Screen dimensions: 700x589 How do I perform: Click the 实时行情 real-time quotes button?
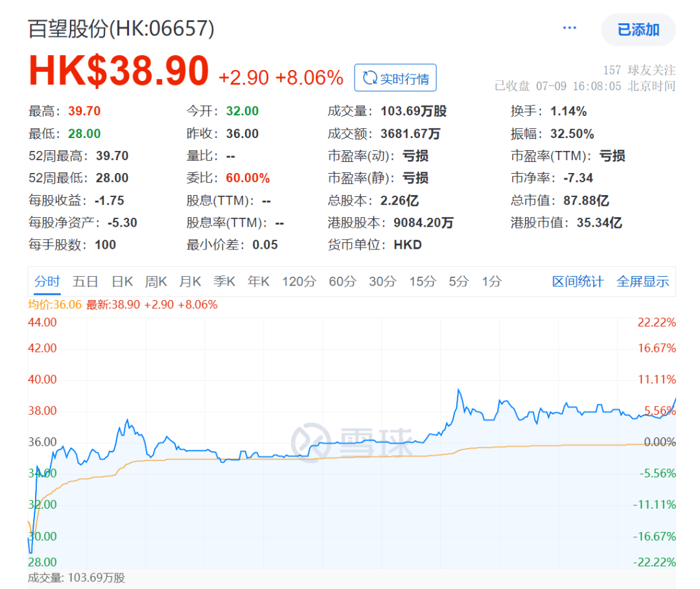(395, 76)
